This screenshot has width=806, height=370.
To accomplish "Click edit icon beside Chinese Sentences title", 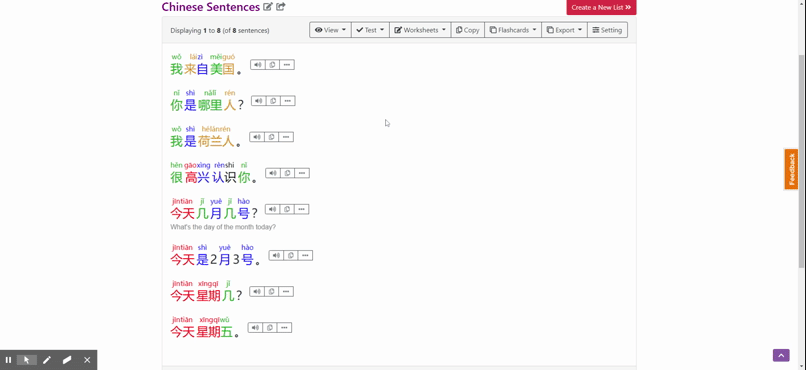I will [268, 7].
